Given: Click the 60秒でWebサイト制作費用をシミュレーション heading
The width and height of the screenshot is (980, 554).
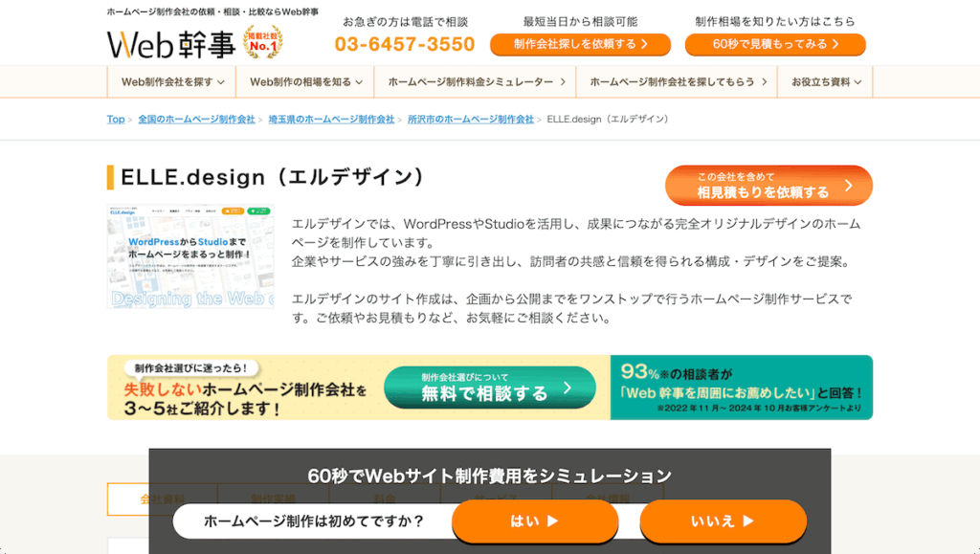Looking at the screenshot, I should pyautogui.click(x=489, y=476).
